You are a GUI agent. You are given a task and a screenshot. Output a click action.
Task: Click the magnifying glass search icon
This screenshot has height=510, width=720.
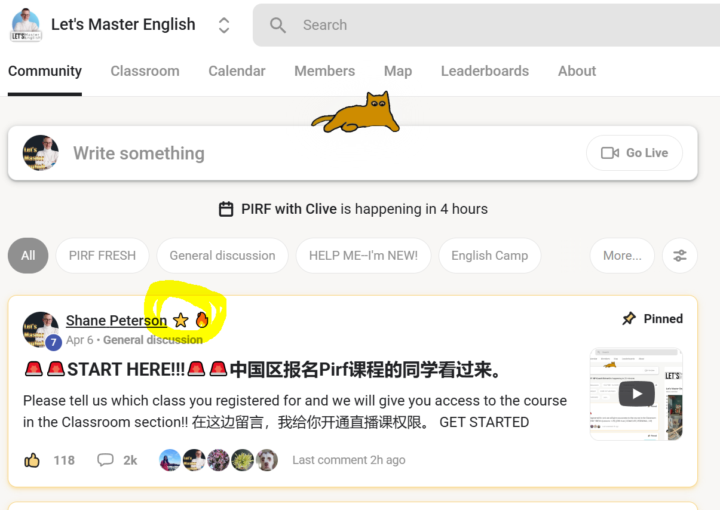(278, 25)
